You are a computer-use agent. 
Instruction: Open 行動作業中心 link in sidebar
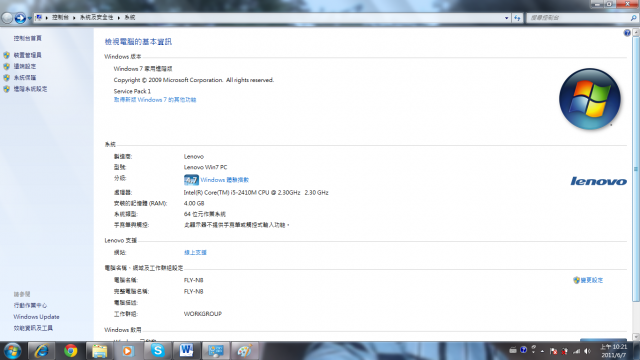[30, 305]
